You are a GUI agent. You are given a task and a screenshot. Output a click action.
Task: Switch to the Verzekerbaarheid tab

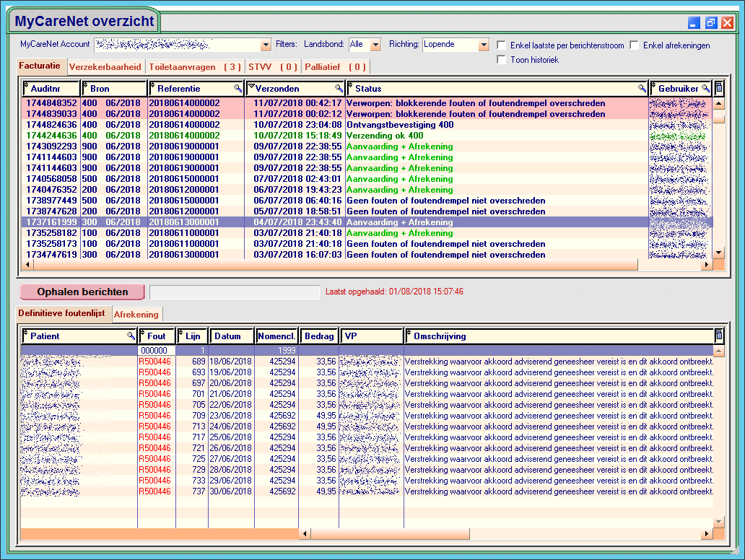pos(105,67)
